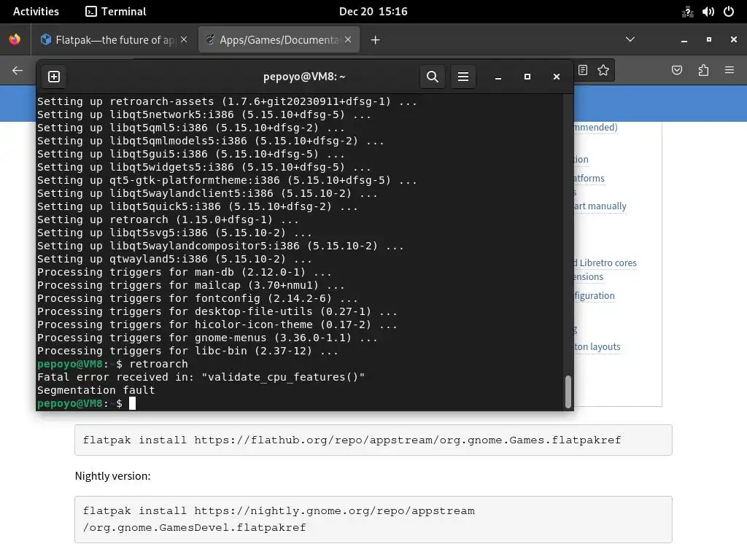Click the network status icon
Viewport: 747px width, 560px height.
(x=687, y=12)
